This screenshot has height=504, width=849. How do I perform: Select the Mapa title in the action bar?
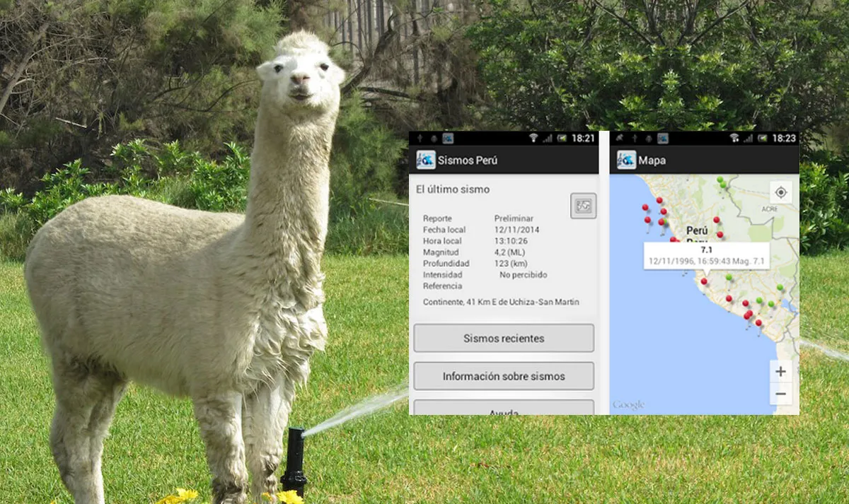[652, 160]
